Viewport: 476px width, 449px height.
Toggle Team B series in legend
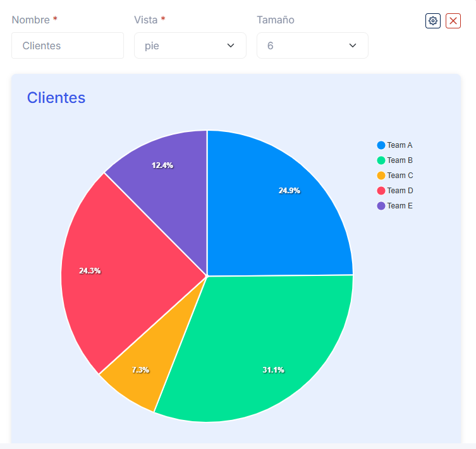pyautogui.click(x=400, y=160)
